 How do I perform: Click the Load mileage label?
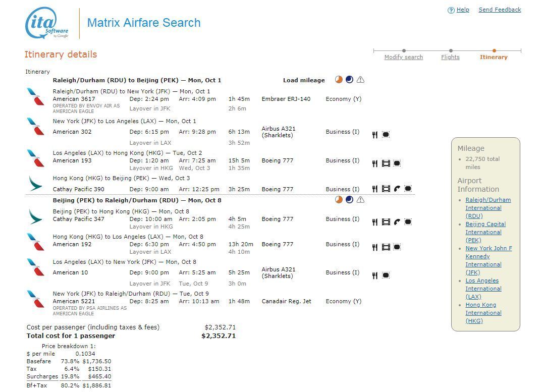pyautogui.click(x=304, y=80)
